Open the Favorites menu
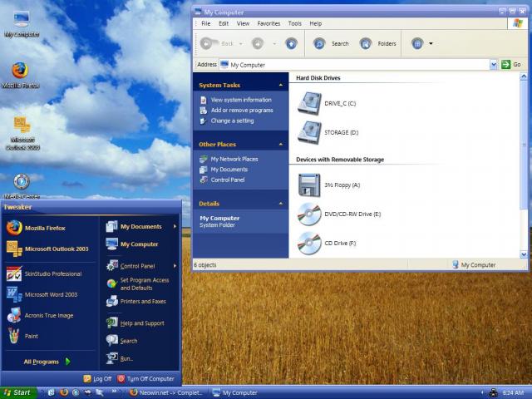The height and width of the screenshot is (399, 532). (268, 23)
